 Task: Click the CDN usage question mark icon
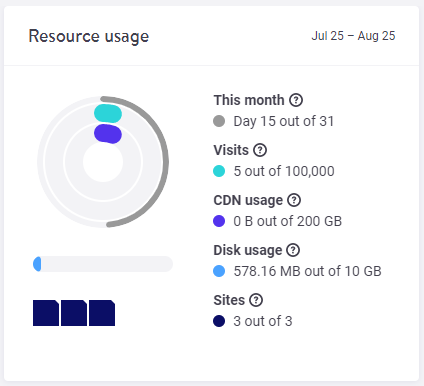click(294, 200)
